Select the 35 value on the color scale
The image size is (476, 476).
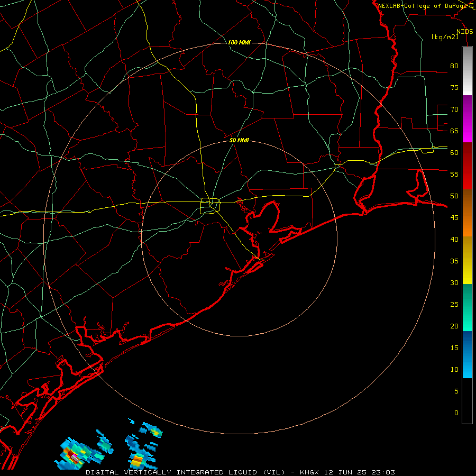tap(454, 261)
